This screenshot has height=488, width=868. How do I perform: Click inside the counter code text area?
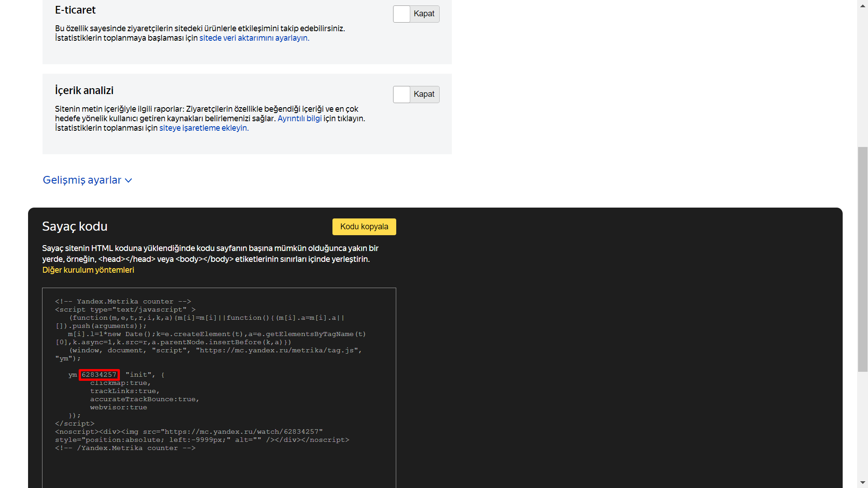click(x=219, y=388)
